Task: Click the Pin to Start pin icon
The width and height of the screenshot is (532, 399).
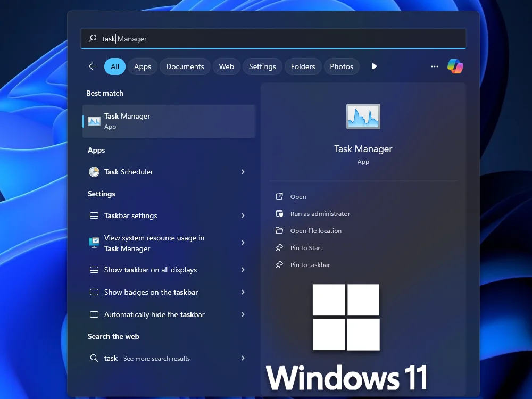Action: tap(279, 247)
